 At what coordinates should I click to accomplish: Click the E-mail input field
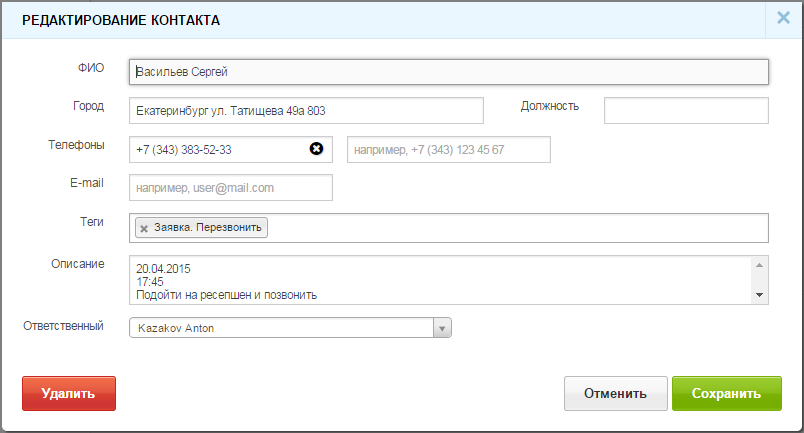[x=231, y=188]
